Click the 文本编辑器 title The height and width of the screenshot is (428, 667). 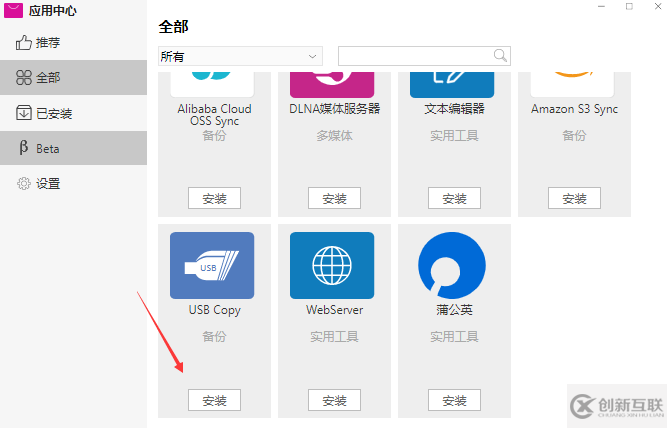pyautogui.click(x=454, y=109)
